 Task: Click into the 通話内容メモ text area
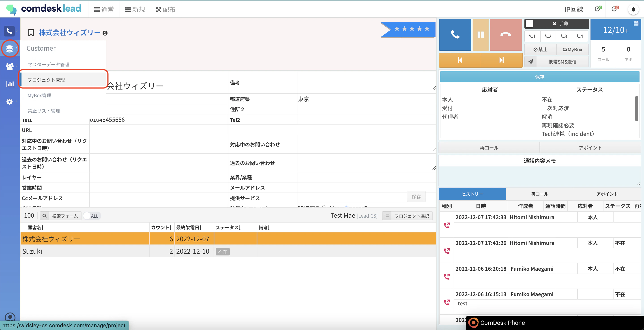pos(540,176)
